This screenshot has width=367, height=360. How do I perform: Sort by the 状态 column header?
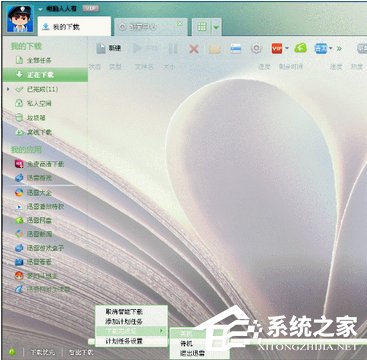(95, 67)
